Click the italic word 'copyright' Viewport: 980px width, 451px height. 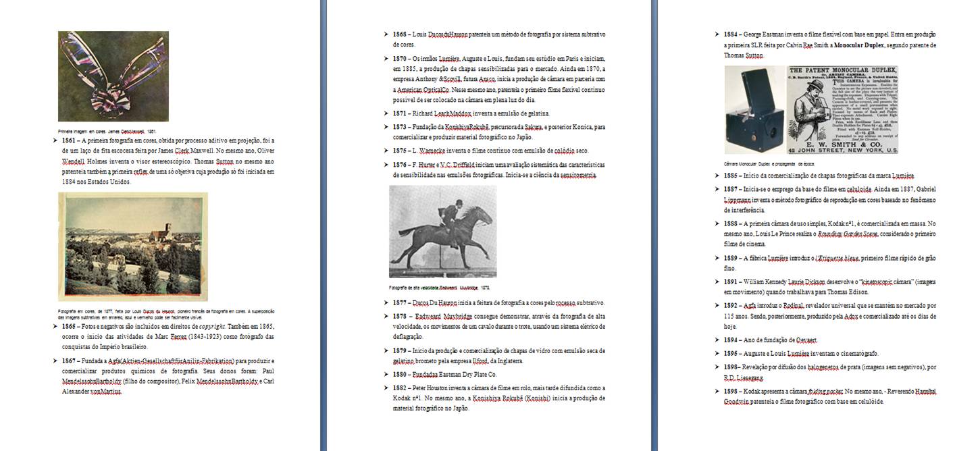[212, 326]
